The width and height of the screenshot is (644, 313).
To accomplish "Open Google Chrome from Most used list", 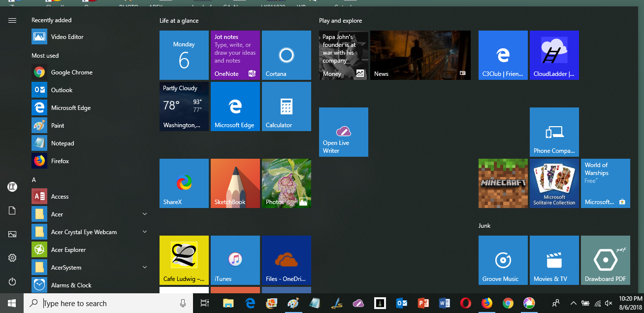I will point(71,72).
